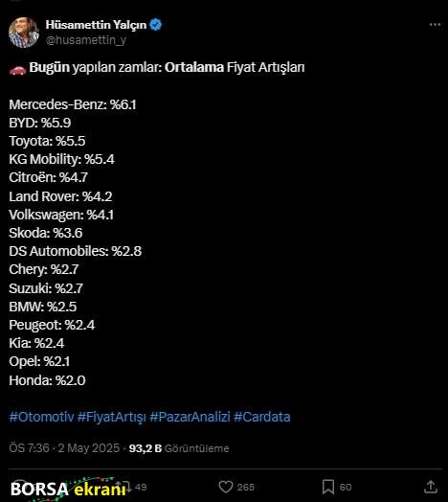
Task: Click the 60 bookmarks count
Action: [346, 487]
